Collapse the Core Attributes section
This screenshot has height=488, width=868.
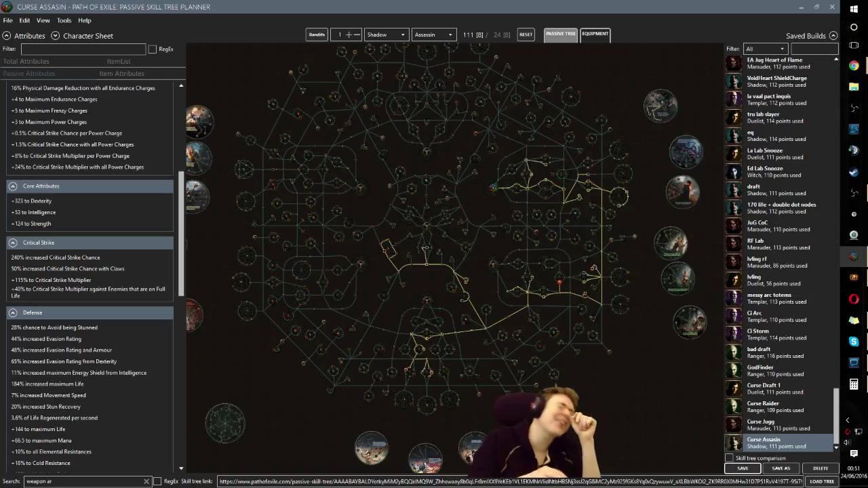tap(12, 186)
